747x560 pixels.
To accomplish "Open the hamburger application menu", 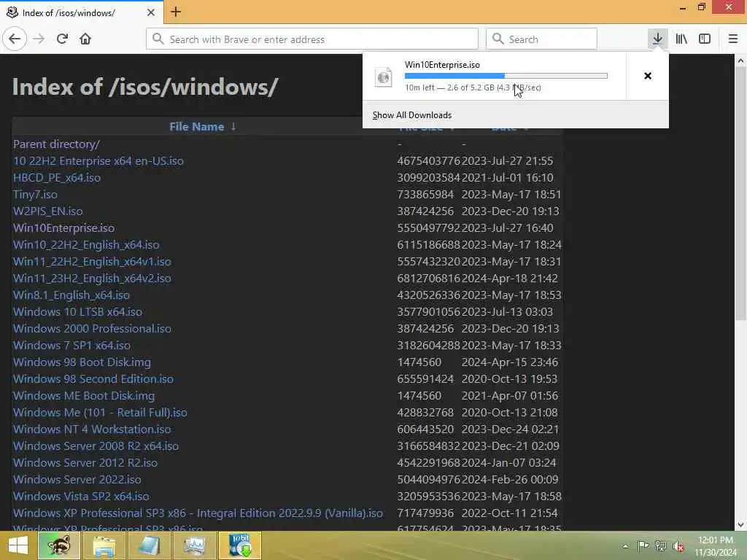I will pyautogui.click(x=733, y=39).
